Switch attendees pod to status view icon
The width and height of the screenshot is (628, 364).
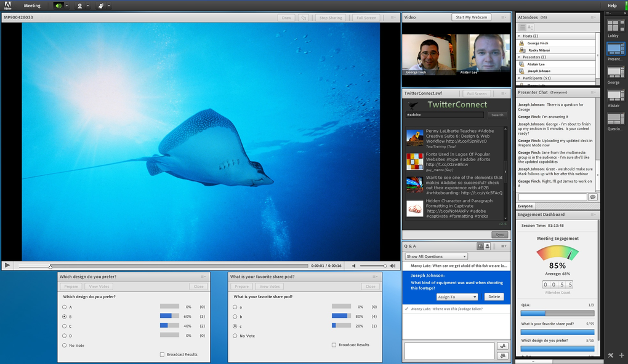click(531, 28)
